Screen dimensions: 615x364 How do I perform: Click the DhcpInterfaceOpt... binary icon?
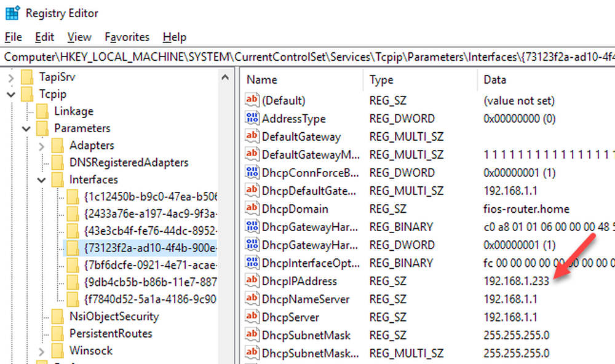coord(252,263)
